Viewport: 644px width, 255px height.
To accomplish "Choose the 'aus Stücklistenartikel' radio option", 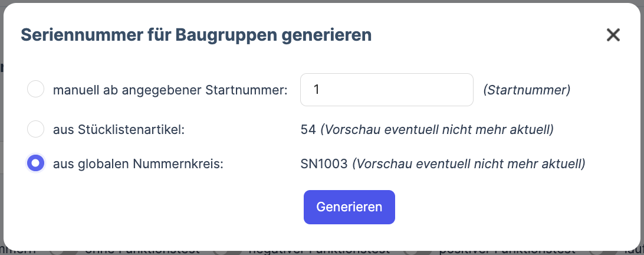I will [x=35, y=129].
